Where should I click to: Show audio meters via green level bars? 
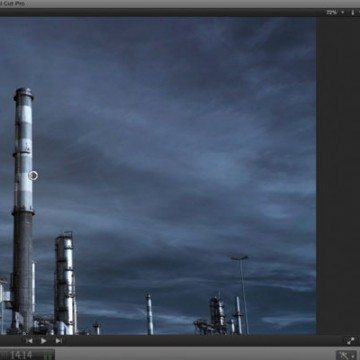click(48, 356)
